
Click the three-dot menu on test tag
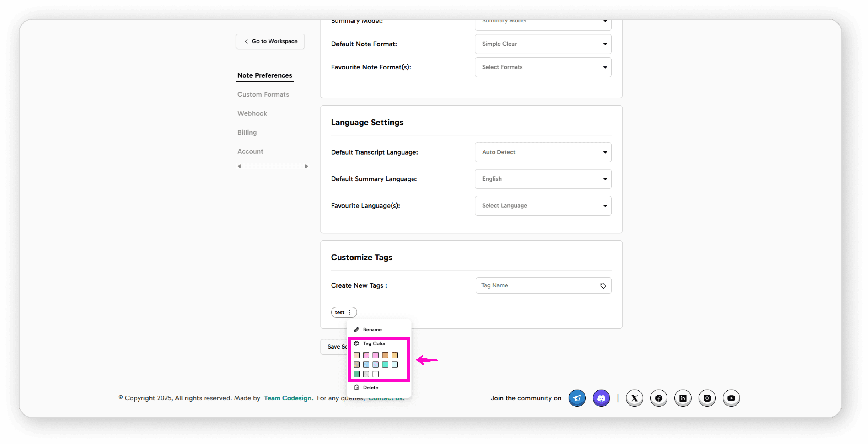point(350,312)
